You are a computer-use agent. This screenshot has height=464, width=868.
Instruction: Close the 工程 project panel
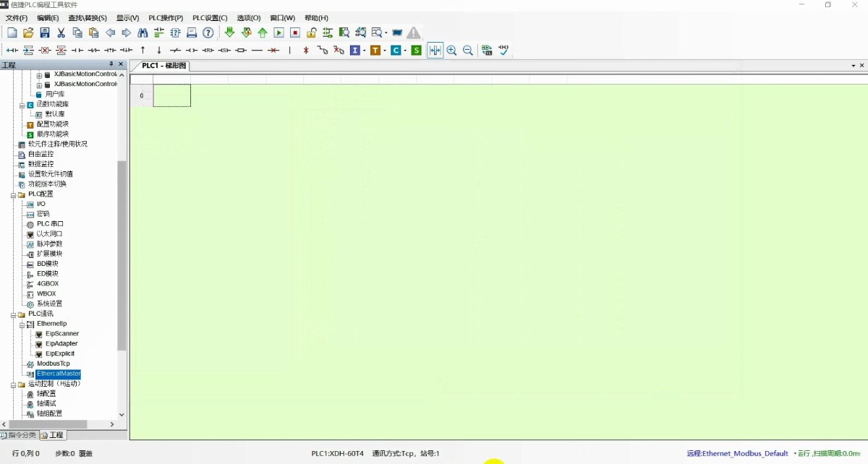coord(121,64)
